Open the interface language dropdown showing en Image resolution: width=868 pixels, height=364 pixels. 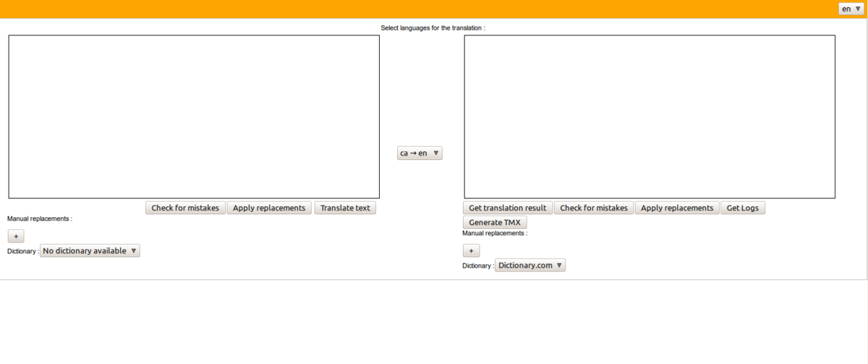tap(851, 9)
